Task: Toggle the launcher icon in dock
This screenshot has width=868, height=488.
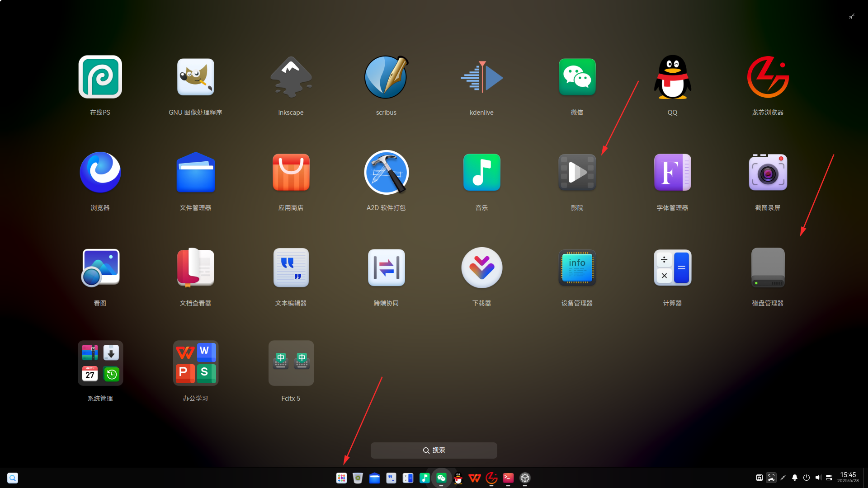Action: point(341,478)
